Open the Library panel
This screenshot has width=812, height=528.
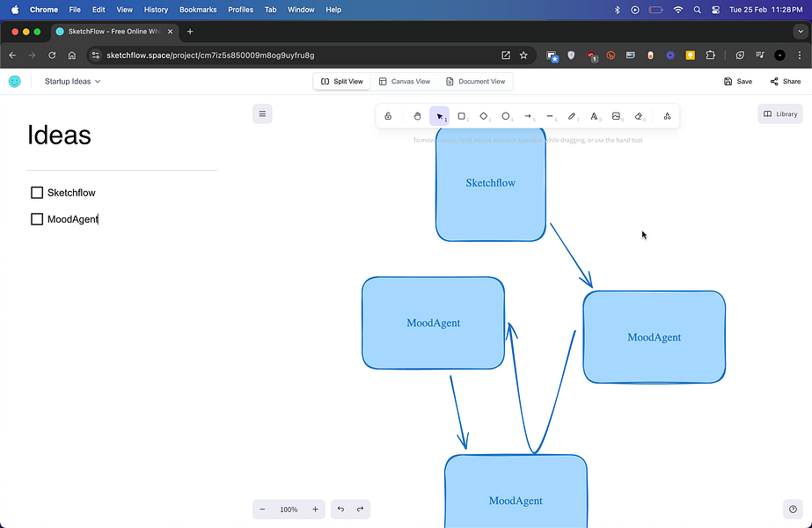click(780, 114)
